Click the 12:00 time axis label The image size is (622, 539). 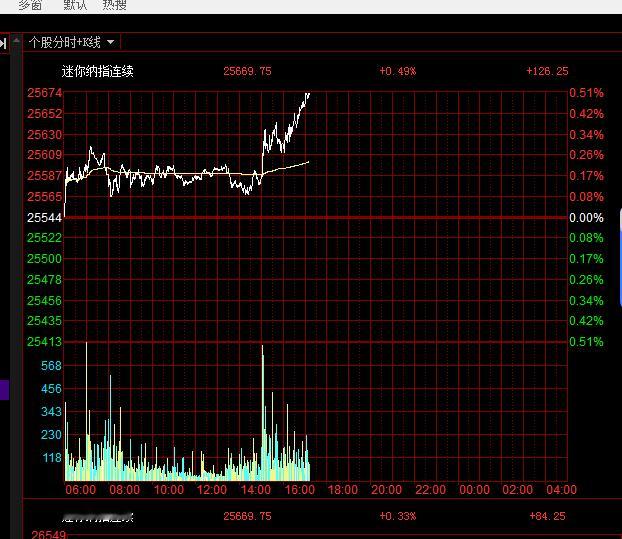[212, 490]
